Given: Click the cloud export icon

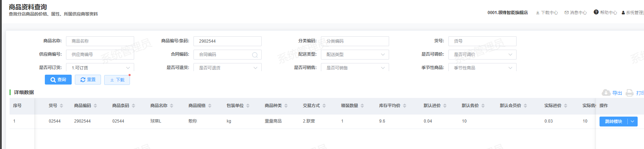Looking at the screenshot, I should 606,93.
